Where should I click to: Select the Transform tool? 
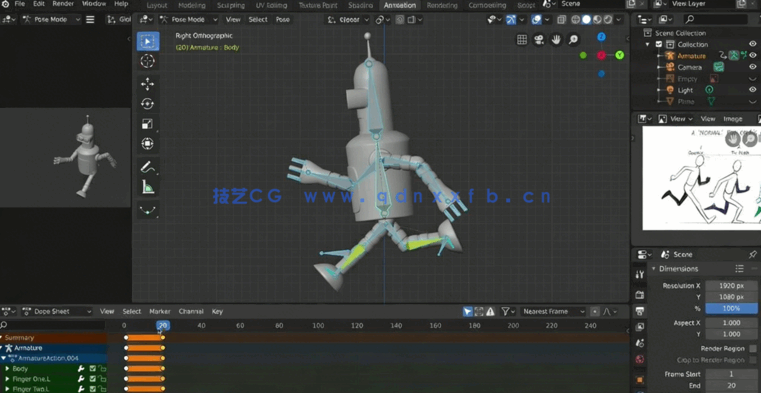pyautogui.click(x=148, y=144)
